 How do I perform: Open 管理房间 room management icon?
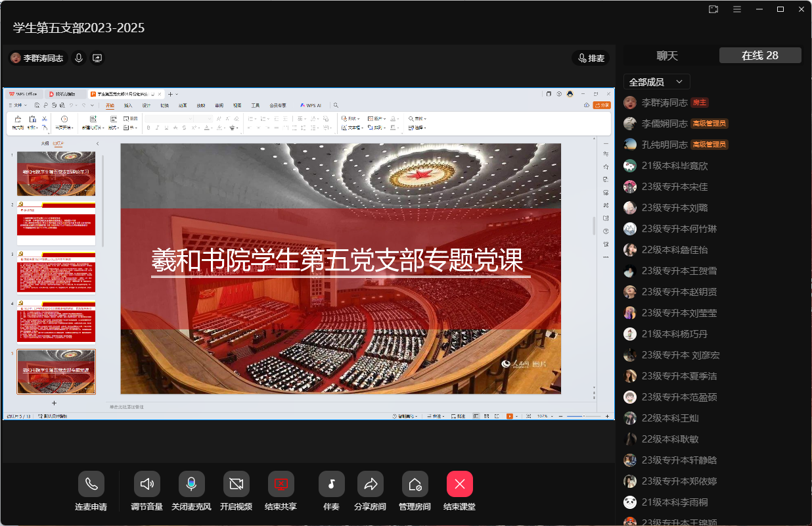pyautogui.click(x=415, y=485)
